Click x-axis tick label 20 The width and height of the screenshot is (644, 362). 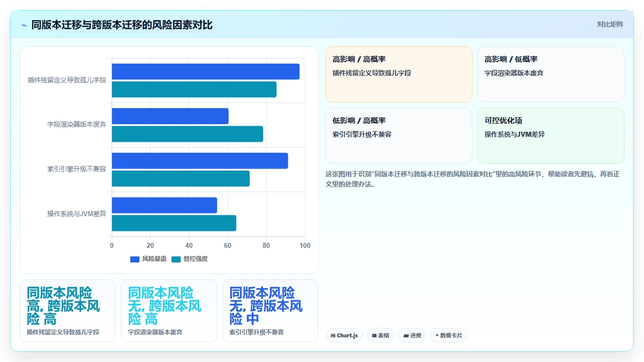pos(150,245)
